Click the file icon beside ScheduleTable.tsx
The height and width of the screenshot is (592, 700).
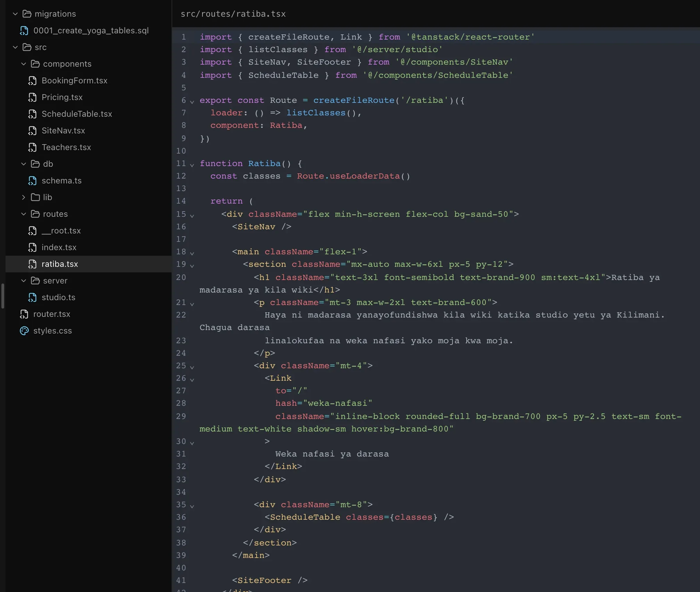coord(32,114)
